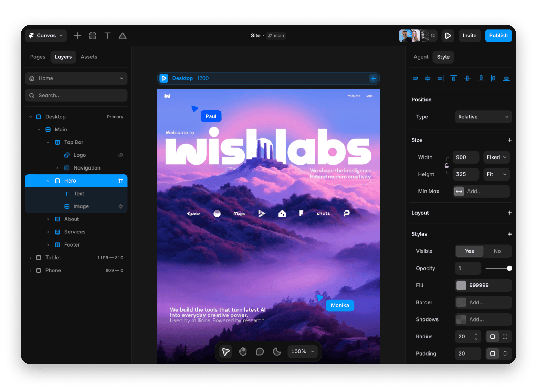Viewport: 537px width, 392px height.
Task: Click the Width value field 900
Action: [466, 157]
